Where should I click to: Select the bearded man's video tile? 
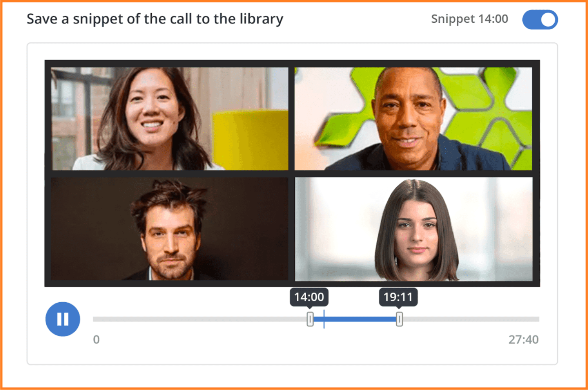pos(169,229)
